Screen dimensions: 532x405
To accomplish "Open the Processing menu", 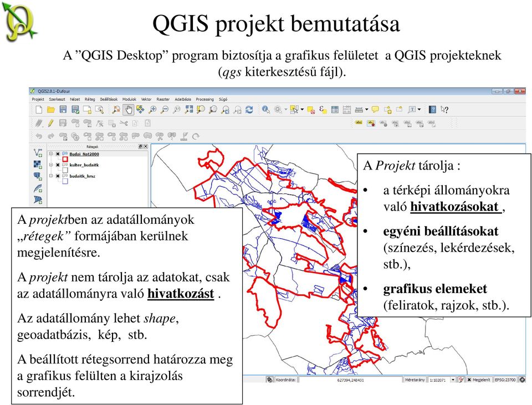I will click(205, 99).
